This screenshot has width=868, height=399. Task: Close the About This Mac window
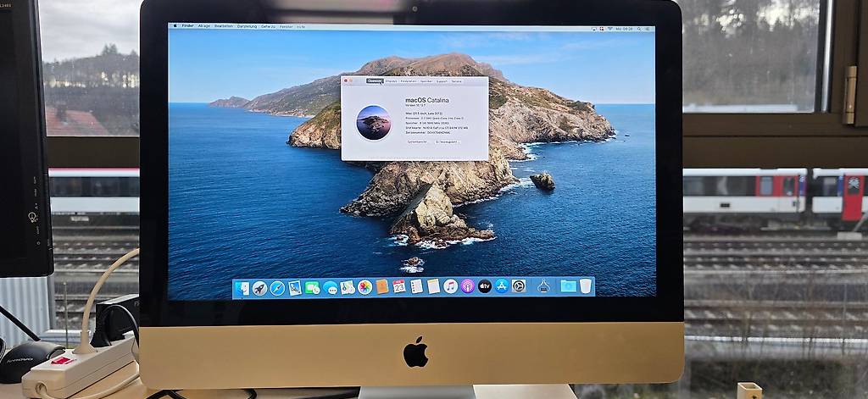click(346, 80)
